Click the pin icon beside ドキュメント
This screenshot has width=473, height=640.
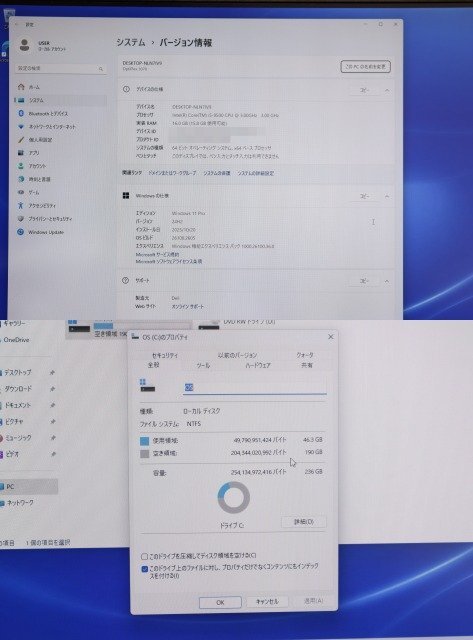click(x=52, y=405)
